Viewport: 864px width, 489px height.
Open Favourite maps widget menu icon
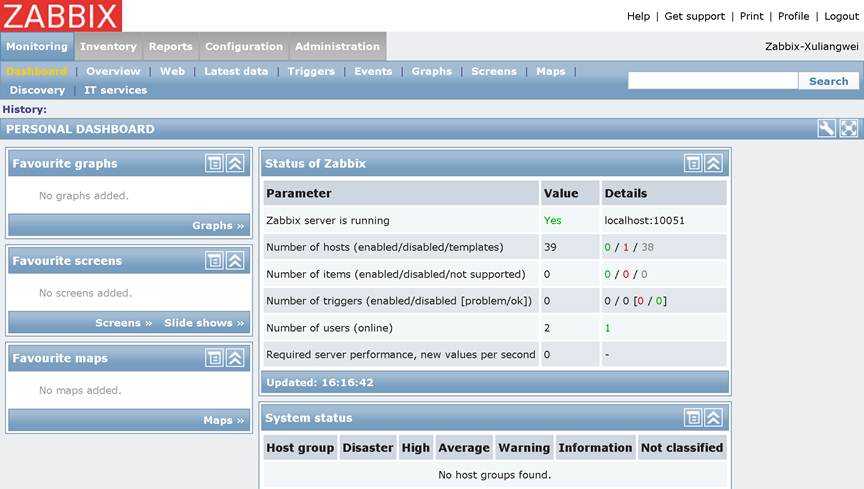click(214, 358)
